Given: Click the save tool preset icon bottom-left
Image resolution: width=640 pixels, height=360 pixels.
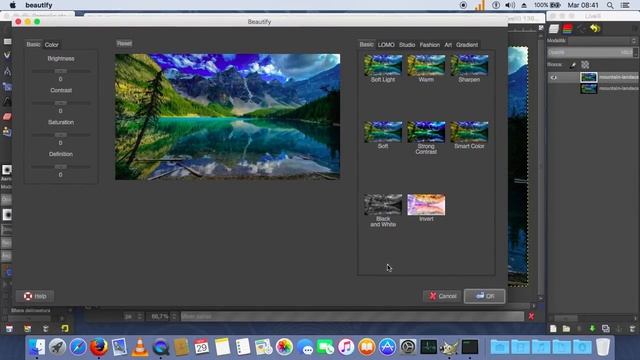Looking at the screenshot, I should click(x=9, y=329).
